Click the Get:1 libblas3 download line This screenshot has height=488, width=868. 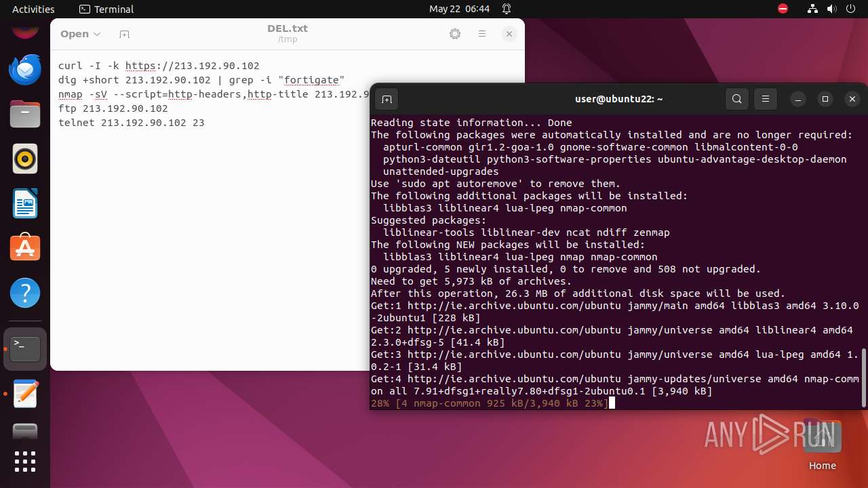coord(615,312)
